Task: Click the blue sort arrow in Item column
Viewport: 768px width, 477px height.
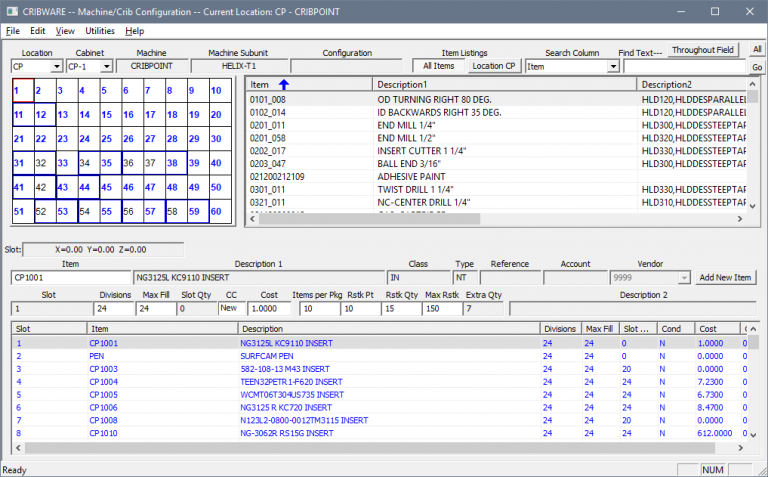Action: [283, 84]
